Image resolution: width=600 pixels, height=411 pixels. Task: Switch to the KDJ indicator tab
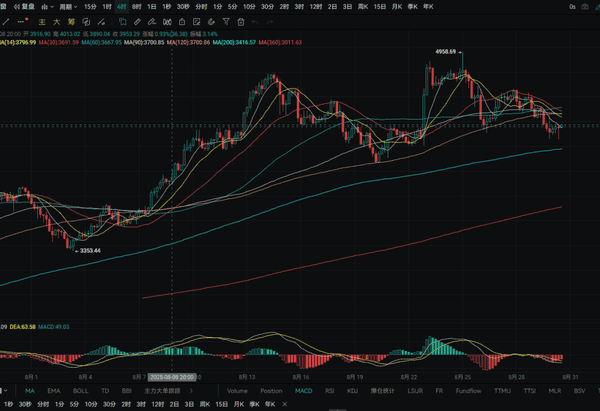pyautogui.click(x=351, y=391)
